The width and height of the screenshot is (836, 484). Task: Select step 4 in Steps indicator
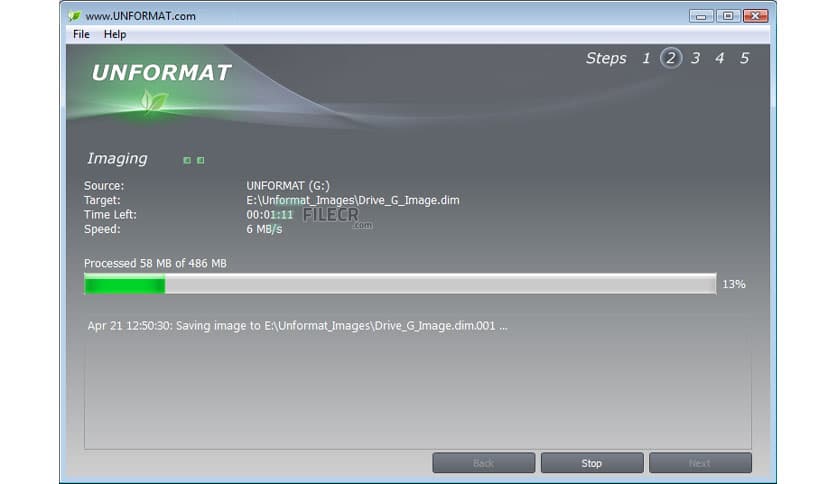pos(720,58)
